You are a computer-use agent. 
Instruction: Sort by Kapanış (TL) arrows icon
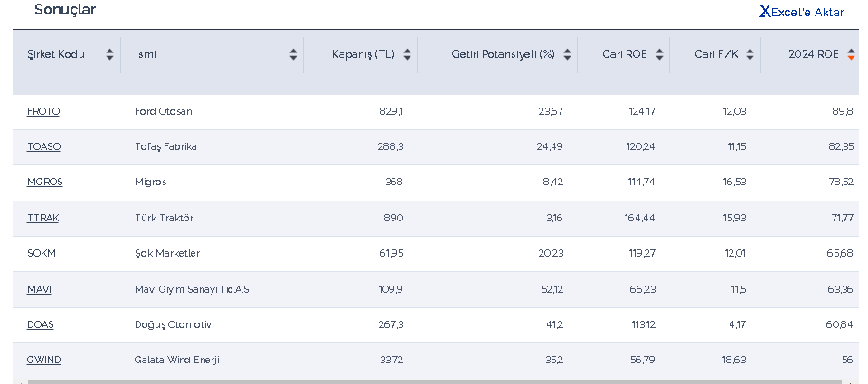(x=407, y=54)
